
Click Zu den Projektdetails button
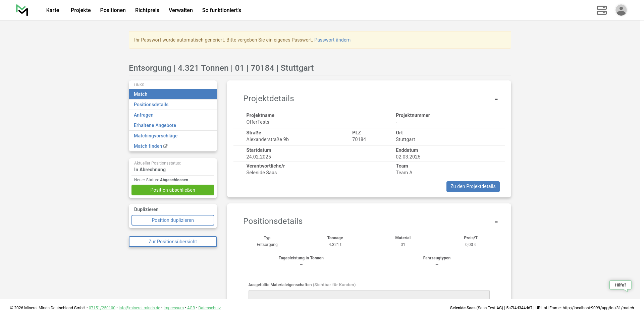473,187
